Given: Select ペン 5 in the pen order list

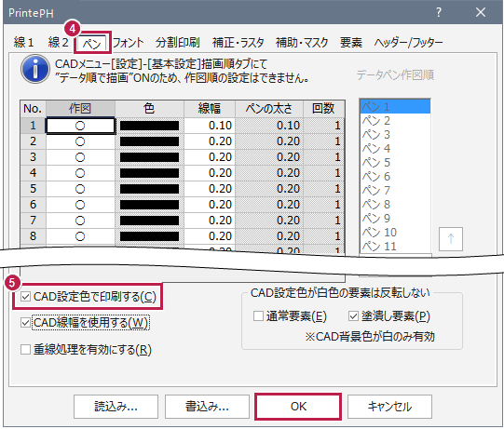Looking at the screenshot, I should pyautogui.click(x=395, y=163).
